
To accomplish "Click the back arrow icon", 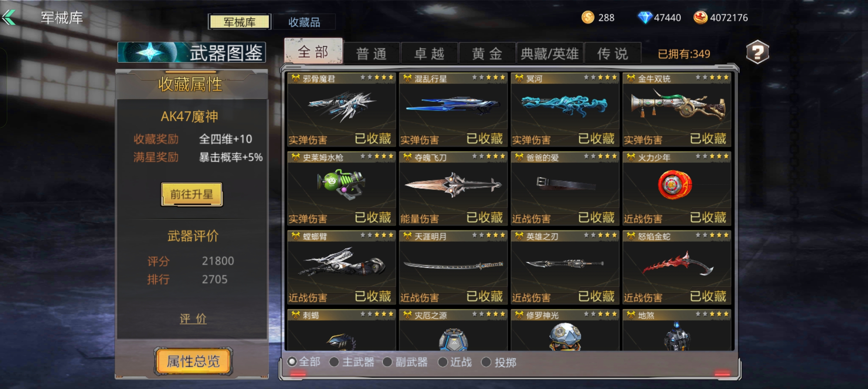I will [x=9, y=17].
